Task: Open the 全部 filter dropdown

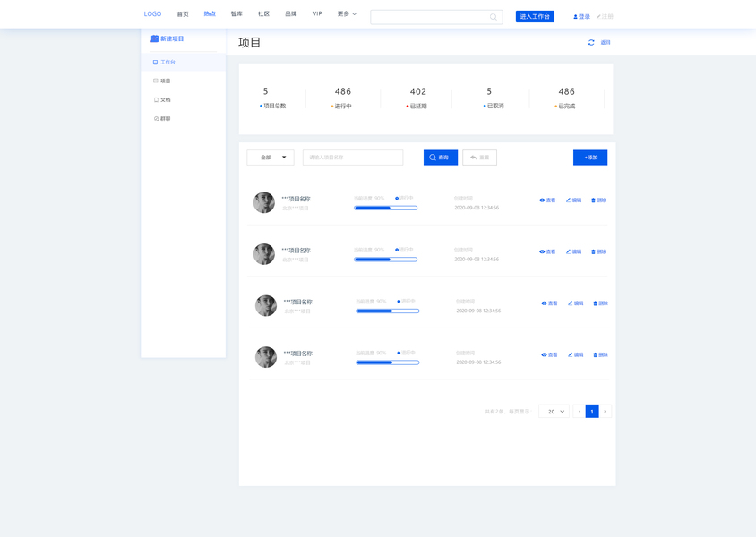Action: pyautogui.click(x=271, y=158)
